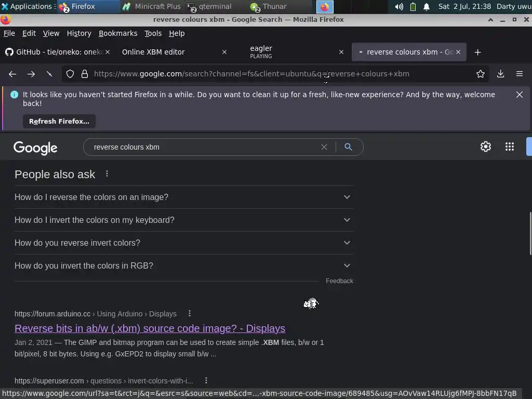
Task: Open People also ask options menu
Action: tap(107, 174)
